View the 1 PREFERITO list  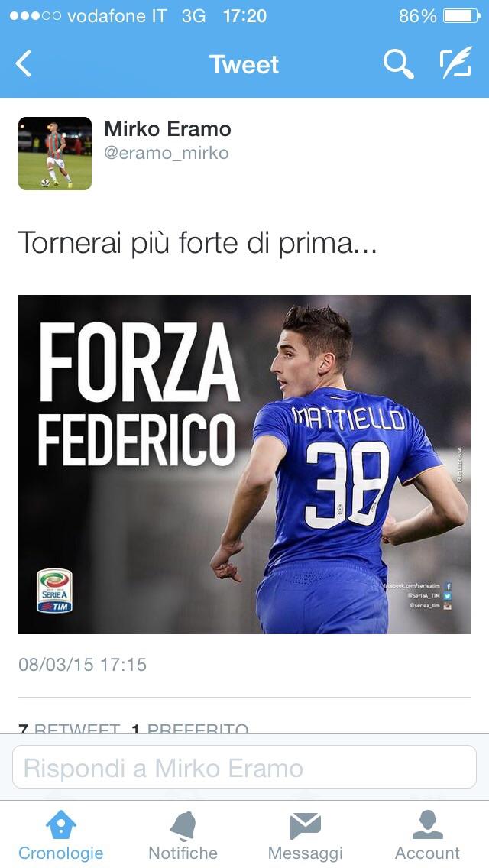click(190, 728)
